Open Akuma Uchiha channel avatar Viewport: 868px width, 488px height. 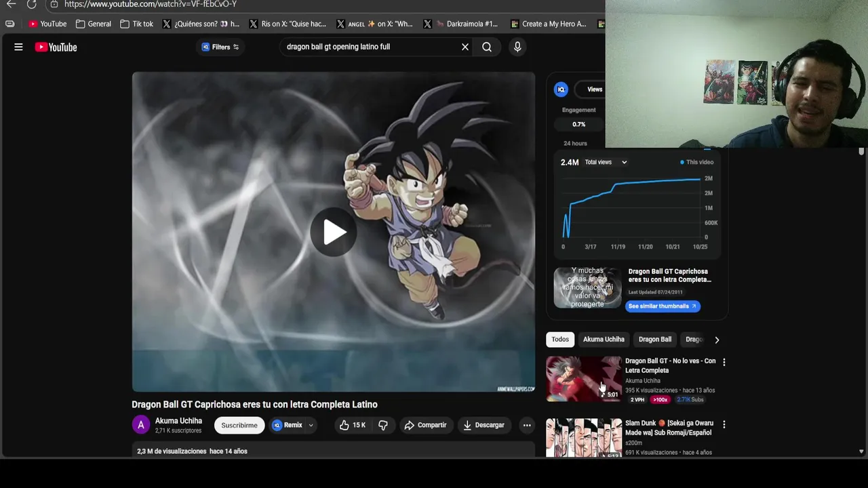click(x=141, y=425)
